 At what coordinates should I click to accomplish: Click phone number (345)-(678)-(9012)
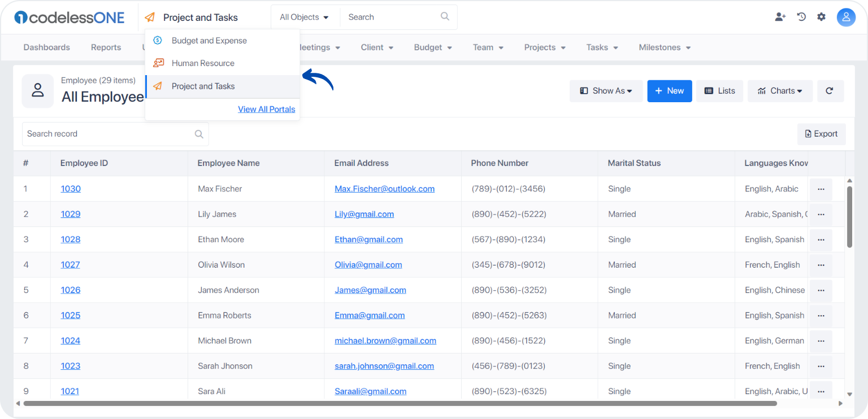click(509, 265)
